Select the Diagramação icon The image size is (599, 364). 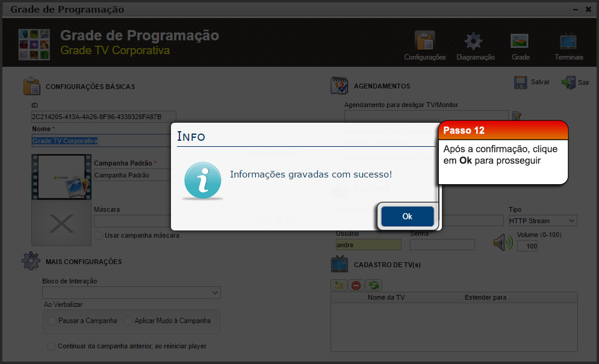pos(473,42)
